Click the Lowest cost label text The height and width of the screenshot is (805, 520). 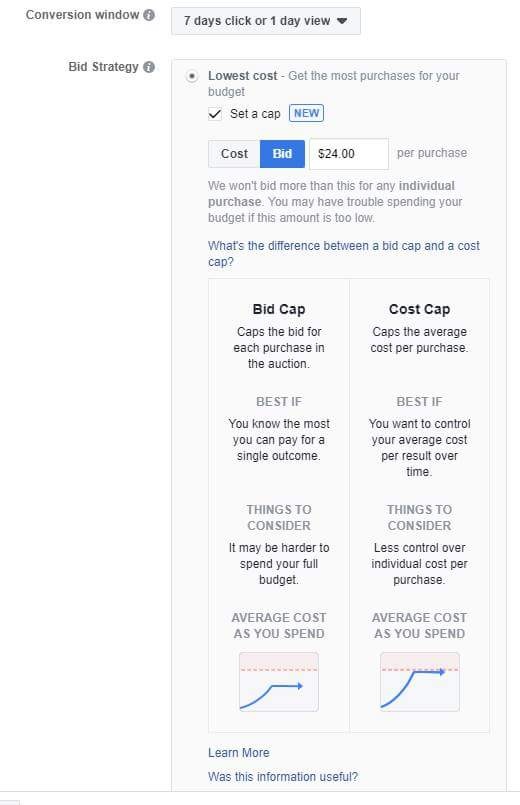[242, 76]
